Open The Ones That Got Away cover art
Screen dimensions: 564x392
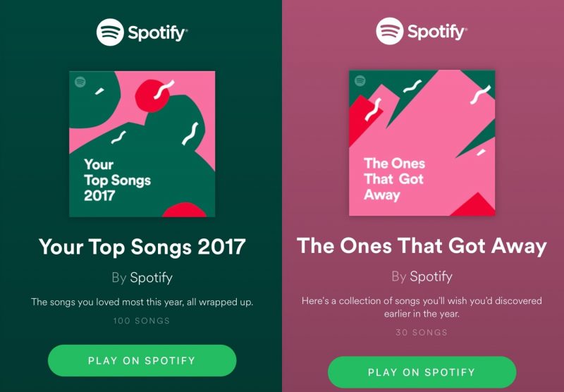tap(422, 143)
